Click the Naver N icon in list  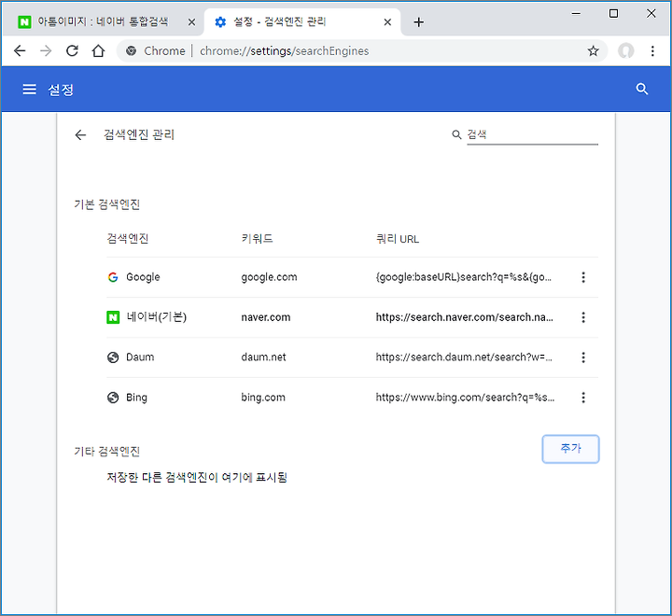(113, 317)
